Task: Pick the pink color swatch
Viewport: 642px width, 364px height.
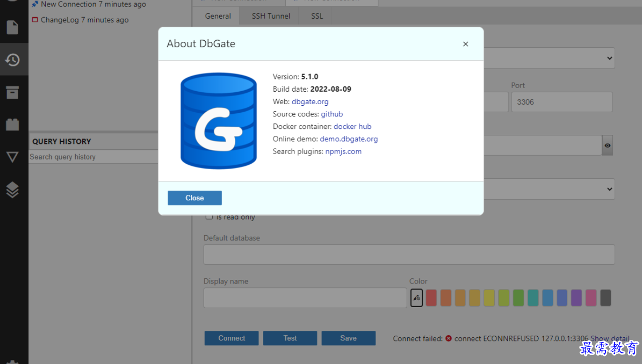Action: click(x=591, y=298)
